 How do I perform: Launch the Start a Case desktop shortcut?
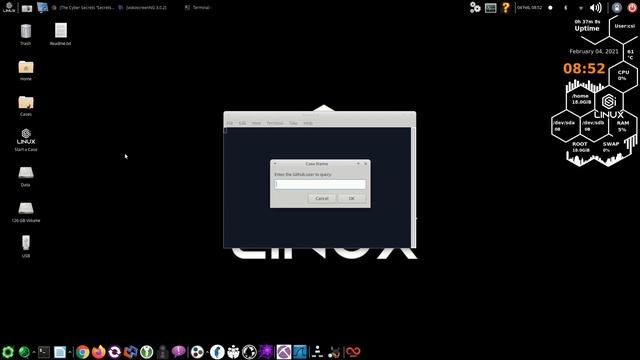click(x=26, y=140)
